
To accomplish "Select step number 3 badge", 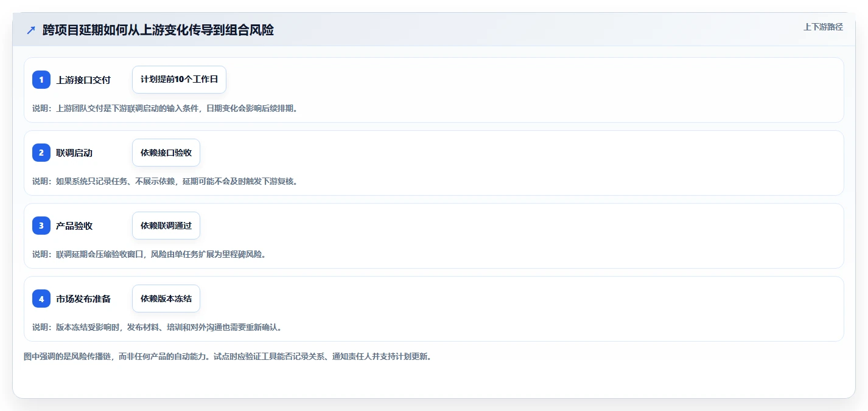I will 41,226.
